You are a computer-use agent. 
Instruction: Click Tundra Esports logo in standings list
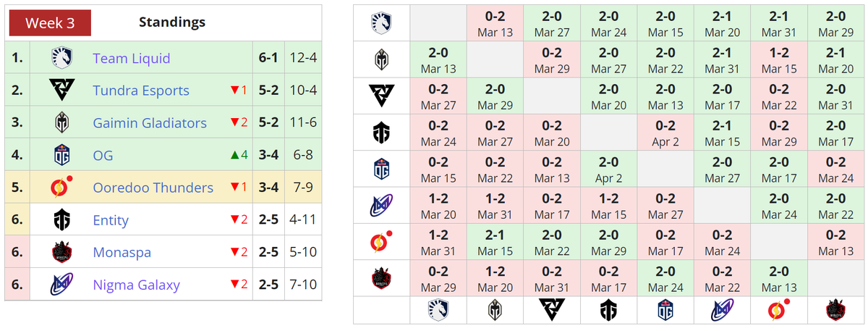tap(61, 91)
